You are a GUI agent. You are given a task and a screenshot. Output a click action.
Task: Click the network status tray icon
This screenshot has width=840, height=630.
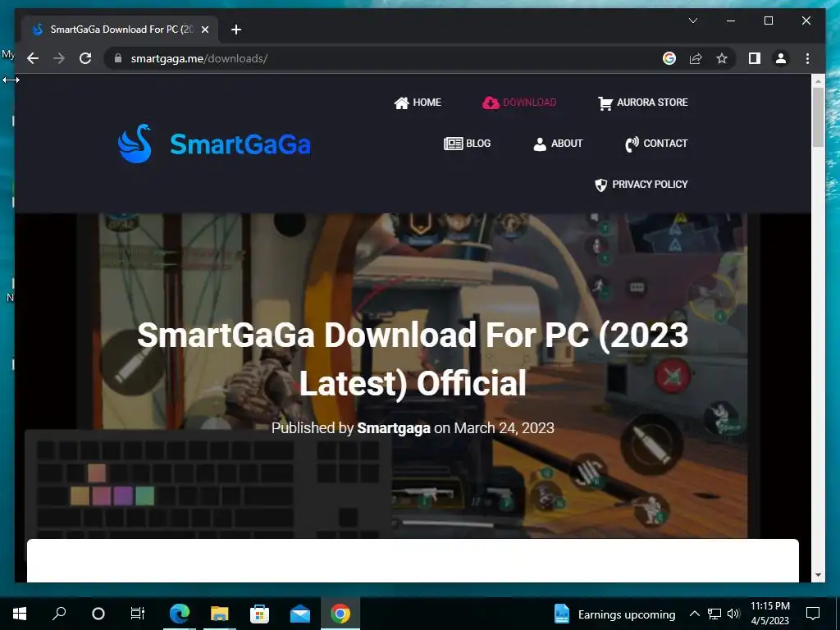tap(714, 614)
